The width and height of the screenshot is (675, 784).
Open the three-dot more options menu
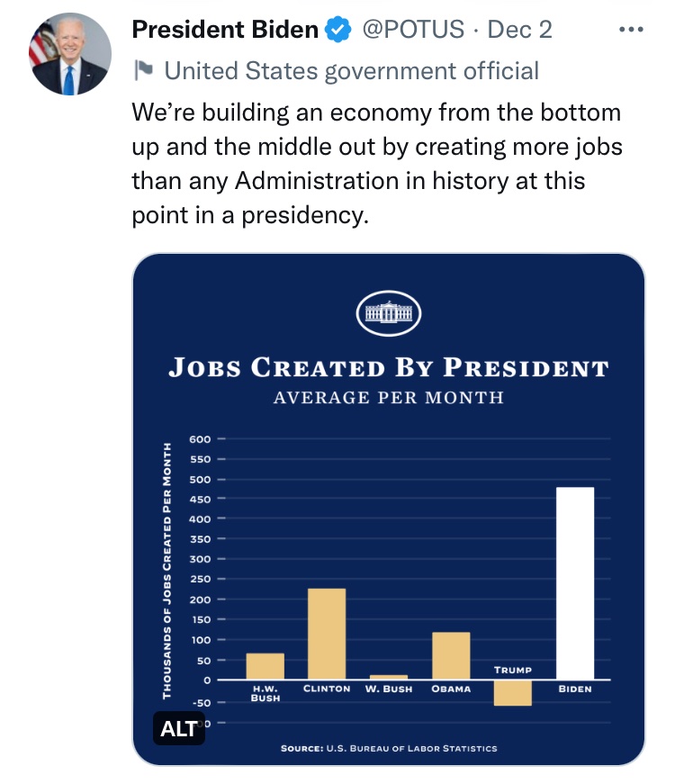coord(631,30)
